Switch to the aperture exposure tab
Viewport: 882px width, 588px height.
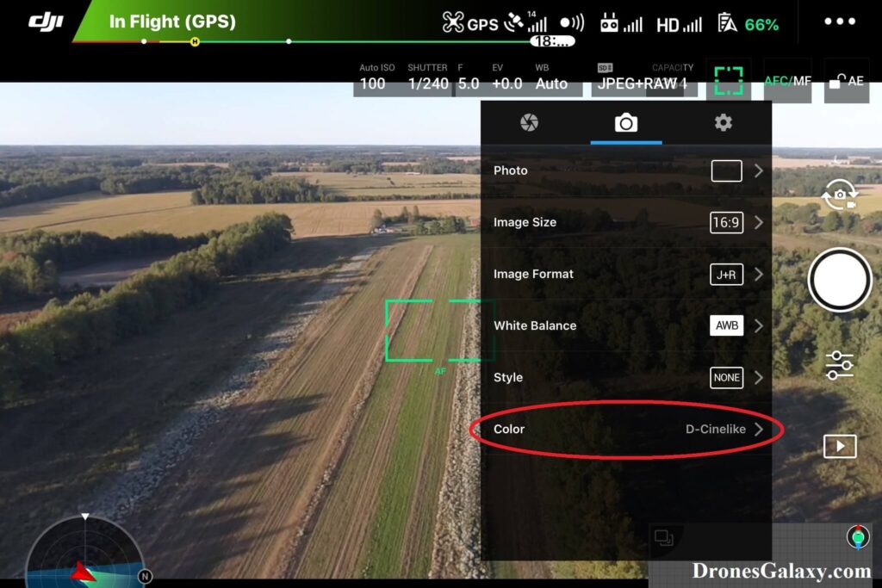529,122
